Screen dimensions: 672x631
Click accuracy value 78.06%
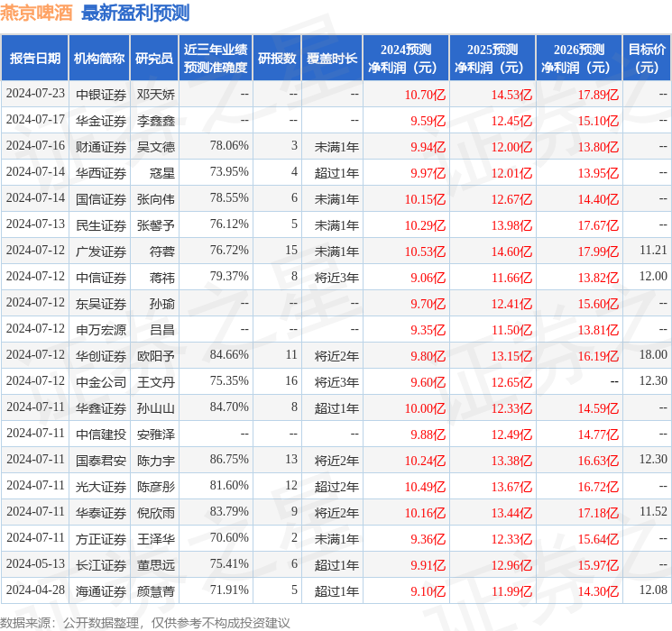point(229,146)
